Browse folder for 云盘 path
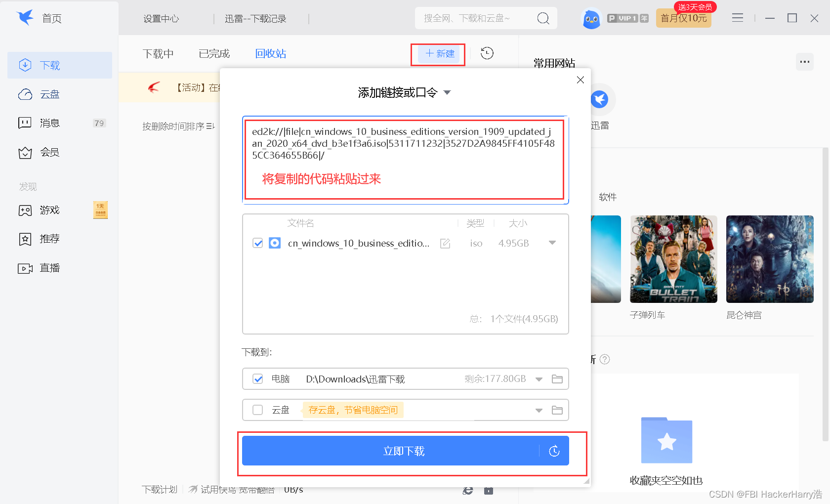830x504 pixels. (557, 410)
